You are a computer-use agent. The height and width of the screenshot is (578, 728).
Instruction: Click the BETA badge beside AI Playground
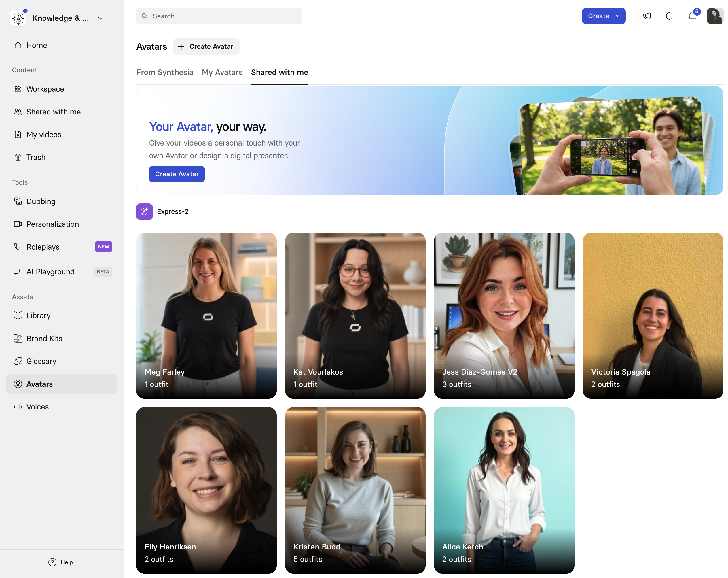pos(103,272)
